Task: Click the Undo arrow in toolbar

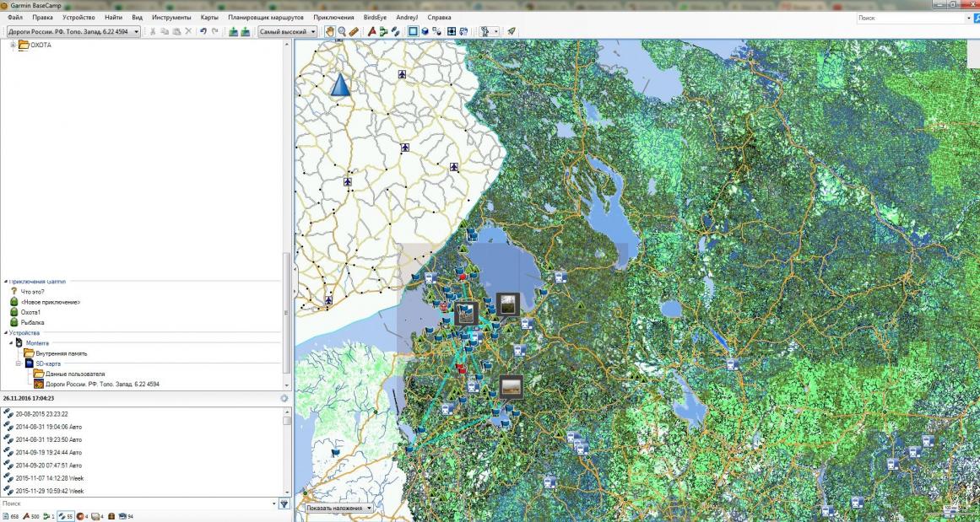Action: tap(203, 31)
